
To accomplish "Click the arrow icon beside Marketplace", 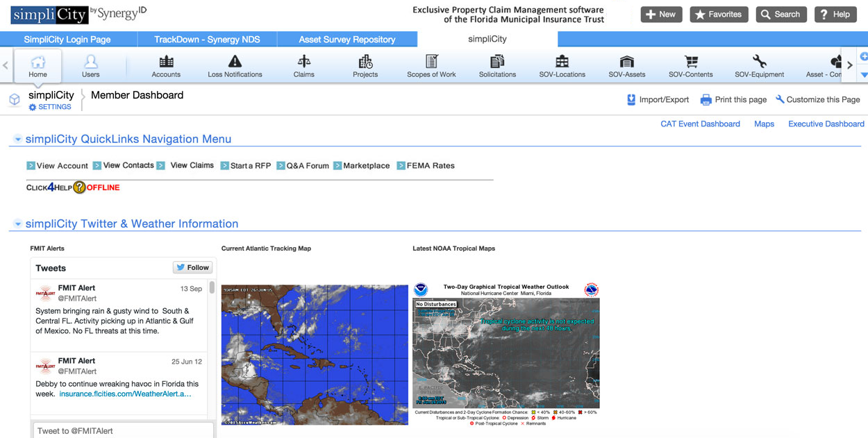I will click(337, 166).
